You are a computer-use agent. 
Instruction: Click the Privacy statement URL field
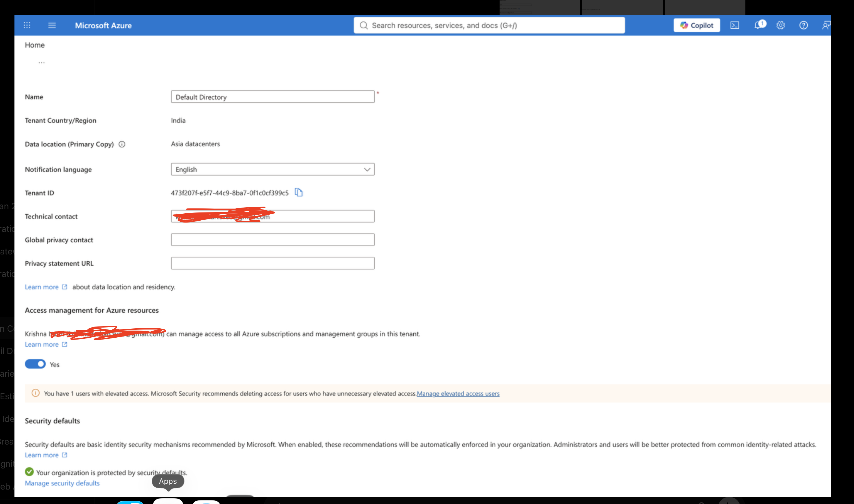273,263
